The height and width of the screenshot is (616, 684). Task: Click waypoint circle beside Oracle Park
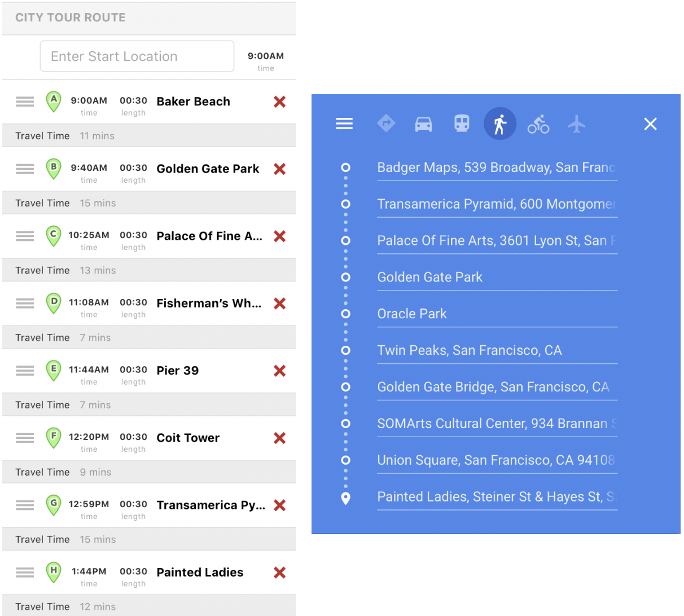pos(346,314)
